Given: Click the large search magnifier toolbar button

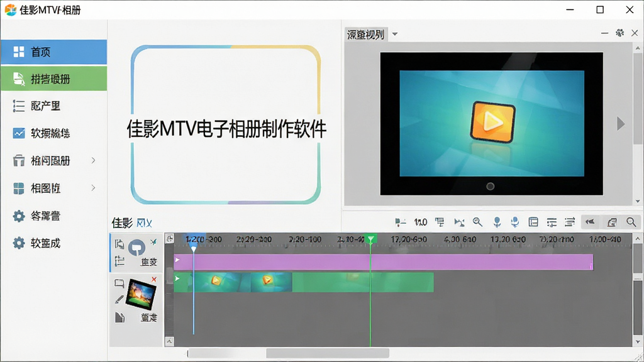Looking at the screenshot, I should coord(631,222).
